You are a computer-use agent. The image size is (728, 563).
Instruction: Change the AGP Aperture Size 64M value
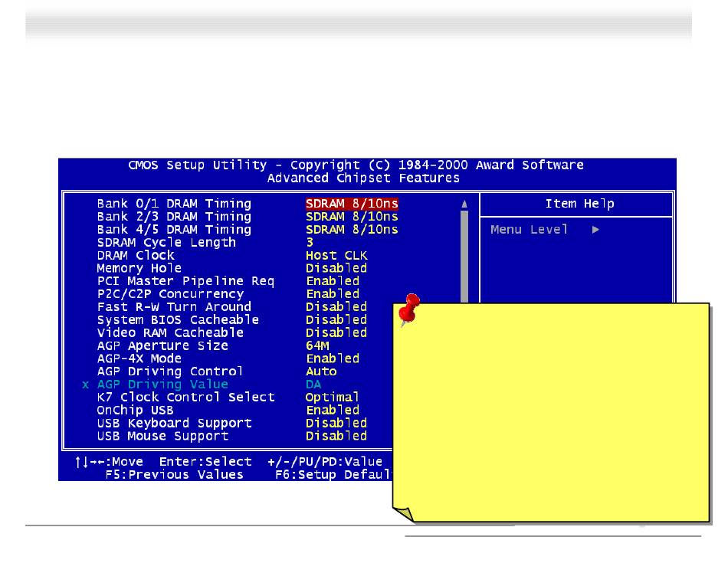tap(317, 345)
